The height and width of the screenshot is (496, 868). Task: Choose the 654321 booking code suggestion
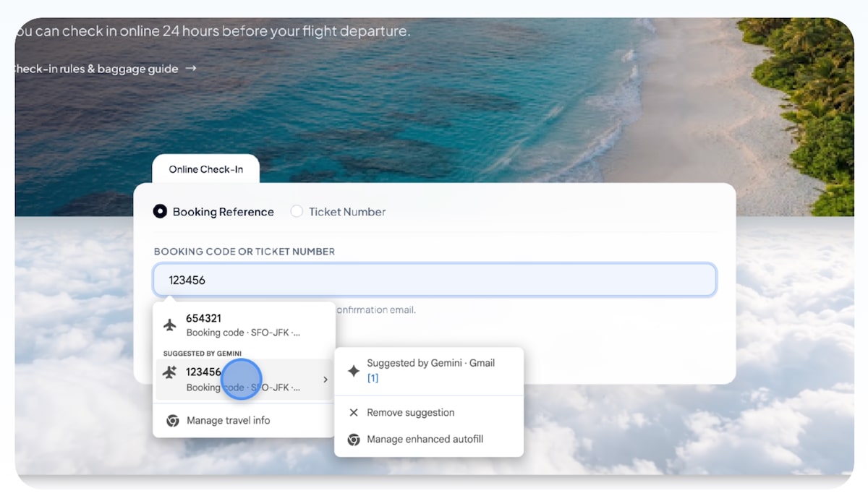(x=244, y=325)
